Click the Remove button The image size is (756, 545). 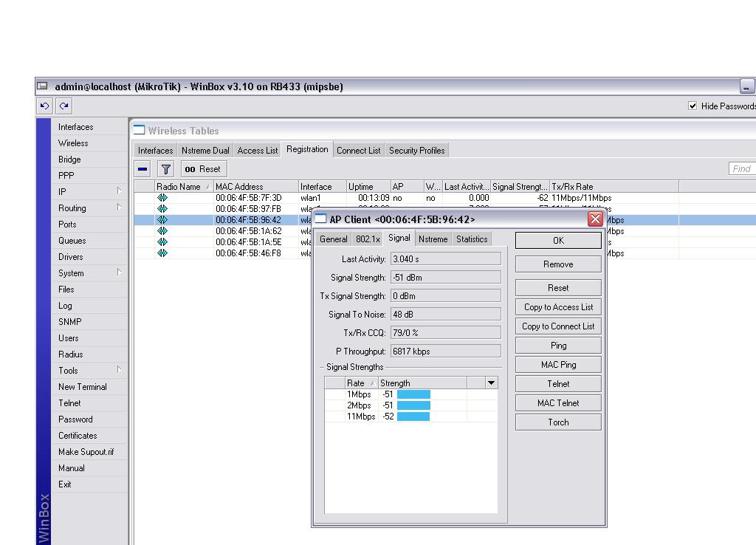tap(558, 264)
